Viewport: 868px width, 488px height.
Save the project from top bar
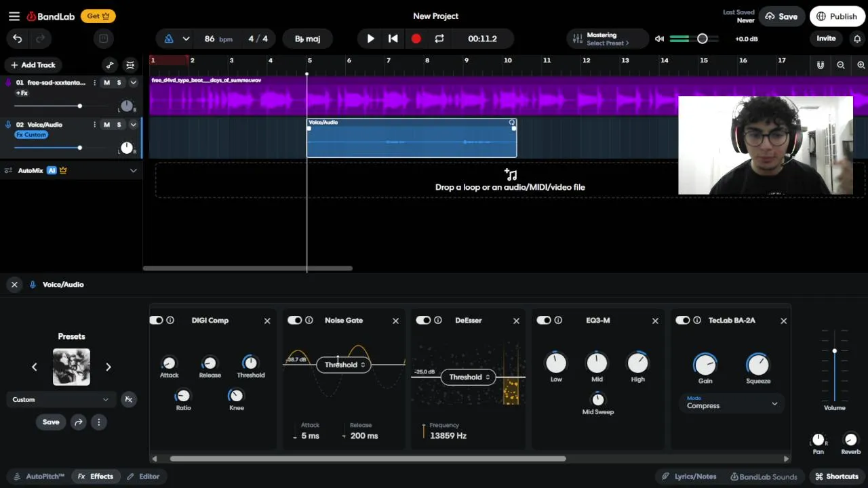781,16
